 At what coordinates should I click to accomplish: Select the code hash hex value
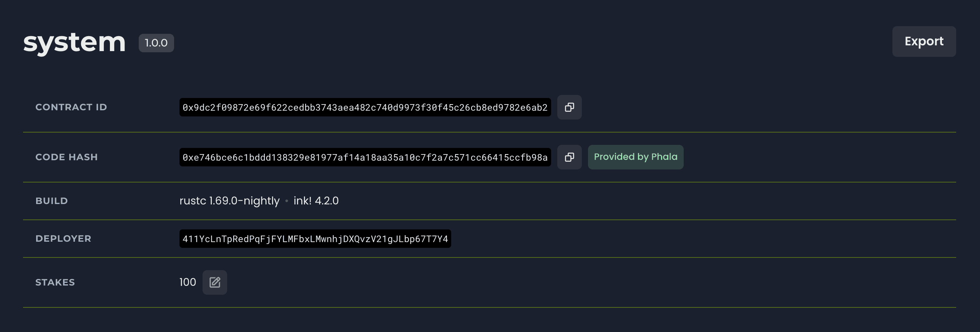(365, 158)
